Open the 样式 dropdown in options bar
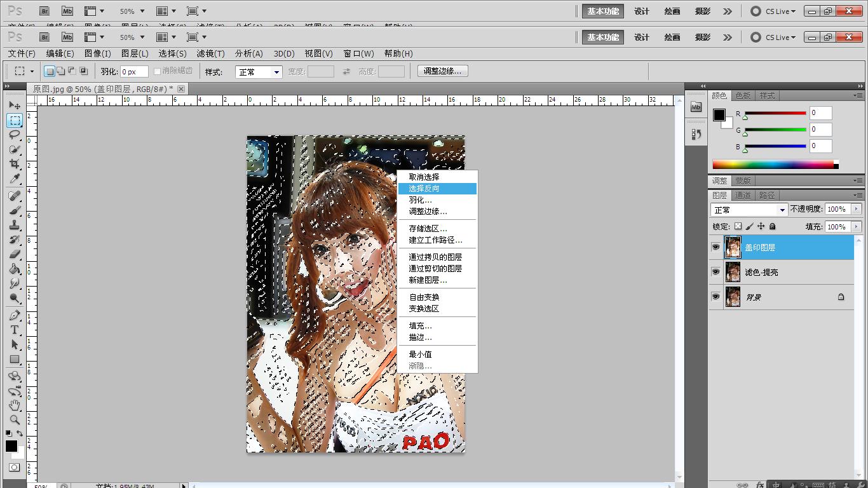 coord(259,72)
